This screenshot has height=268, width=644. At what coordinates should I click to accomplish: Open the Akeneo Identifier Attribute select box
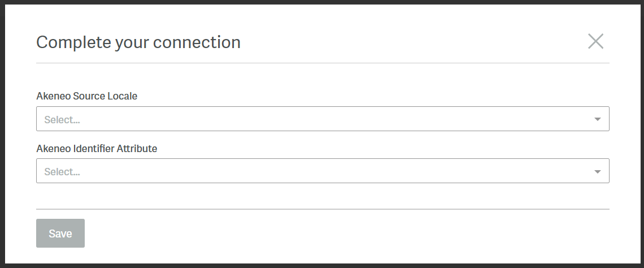(322, 171)
